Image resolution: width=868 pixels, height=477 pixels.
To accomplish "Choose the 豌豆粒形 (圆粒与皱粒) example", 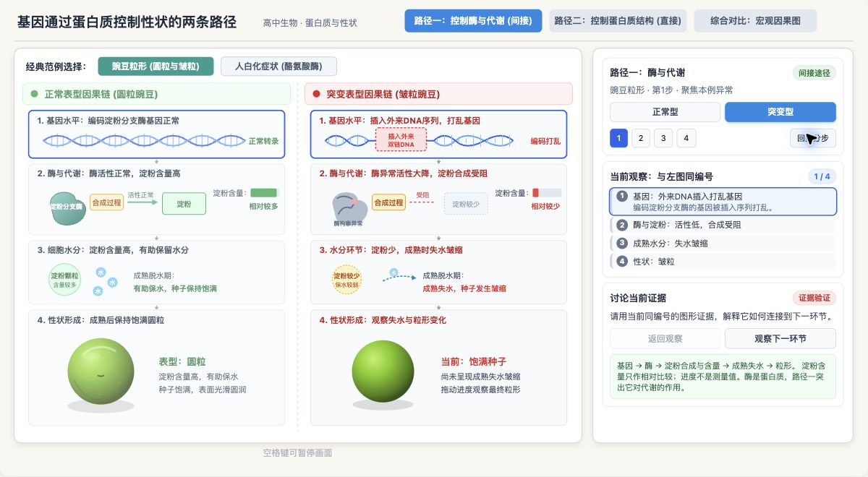I will 156,66.
